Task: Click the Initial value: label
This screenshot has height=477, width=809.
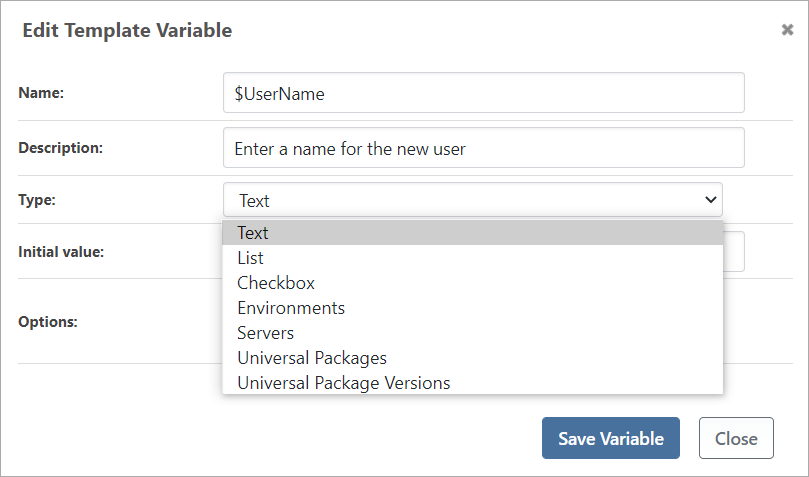Action: pyautogui.click(x=61, y=251)
